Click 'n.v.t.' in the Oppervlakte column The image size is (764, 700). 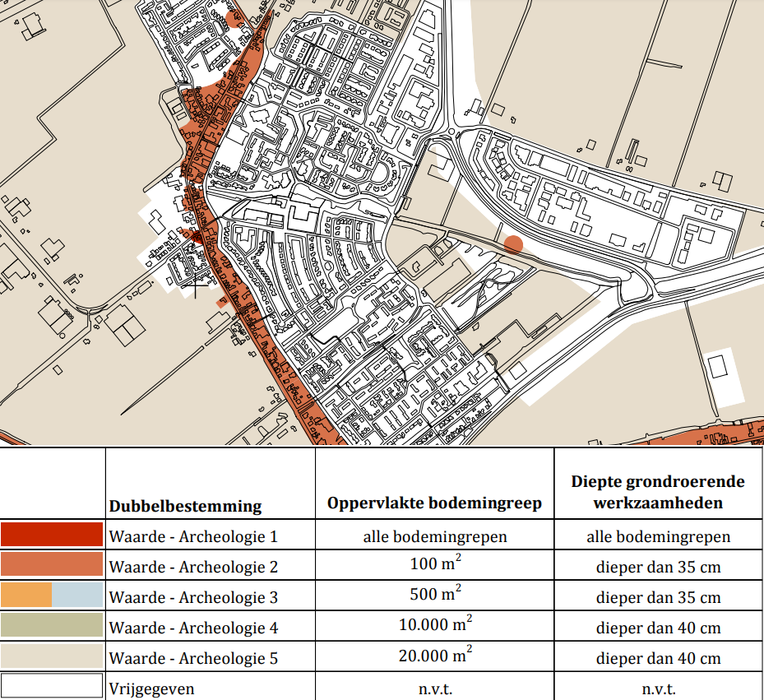pyautogui.click(x=435, y=688)
